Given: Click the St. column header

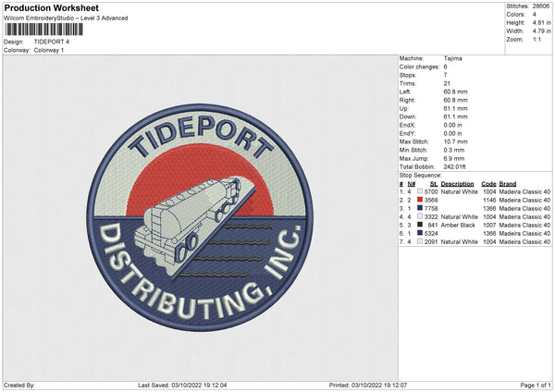Looking at the screenshot, I should point(433,183).
